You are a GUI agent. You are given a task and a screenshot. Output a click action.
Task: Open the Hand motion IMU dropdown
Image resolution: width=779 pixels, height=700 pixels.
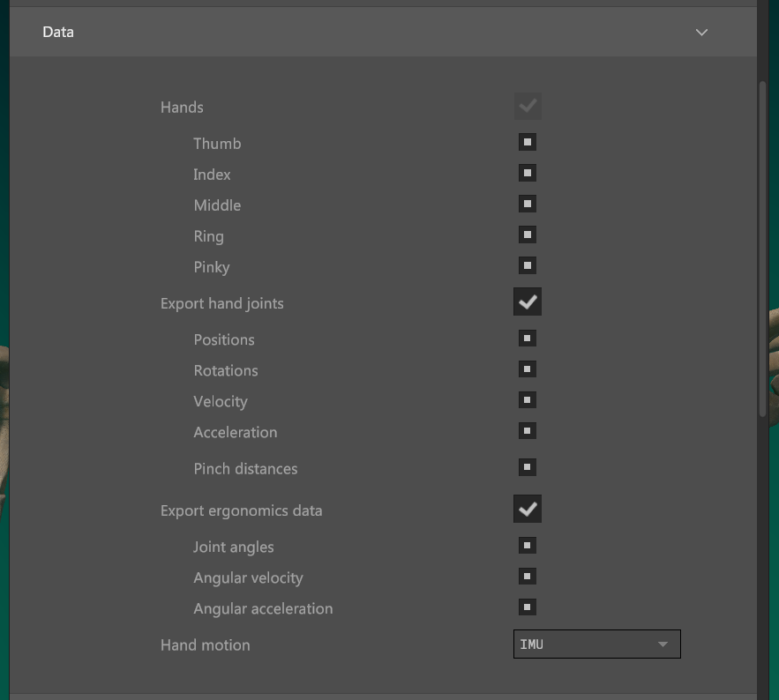(596, 644)
